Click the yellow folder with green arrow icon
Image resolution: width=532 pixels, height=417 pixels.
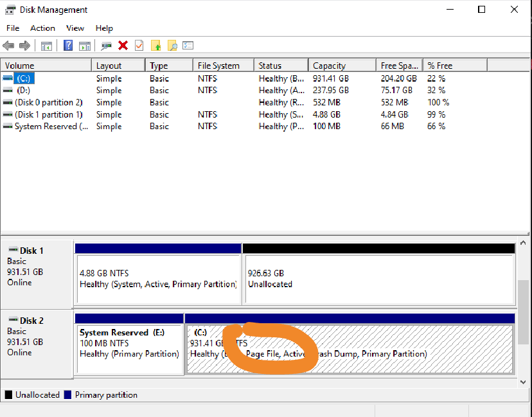(155, 46)
